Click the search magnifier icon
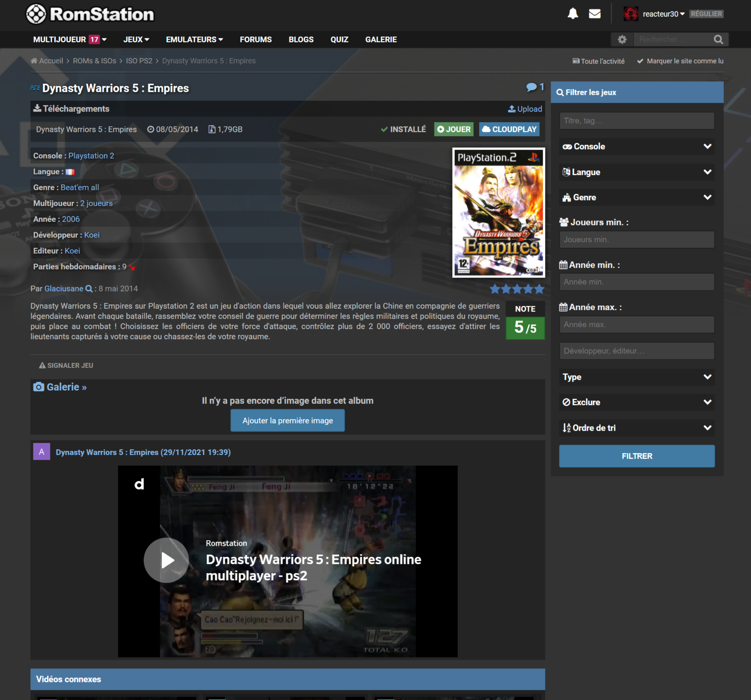The image size is (751, 700). pos(718,39)
